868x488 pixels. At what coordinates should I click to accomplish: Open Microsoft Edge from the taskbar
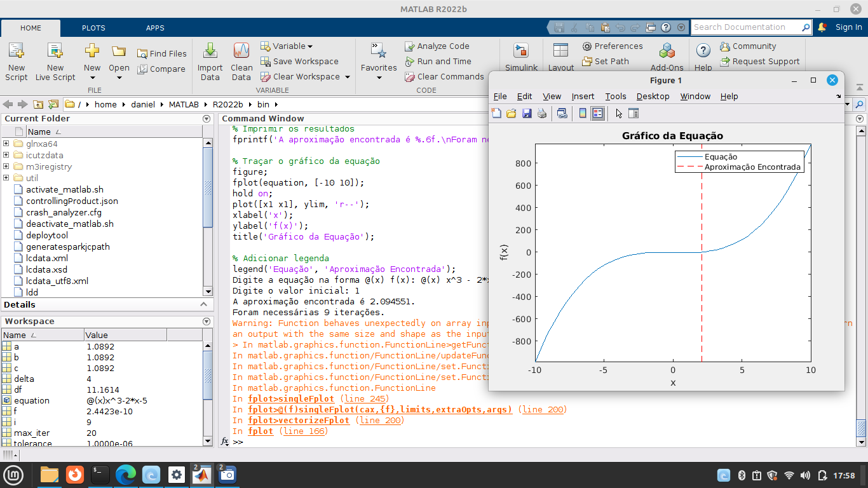click(x=126, y=475)
